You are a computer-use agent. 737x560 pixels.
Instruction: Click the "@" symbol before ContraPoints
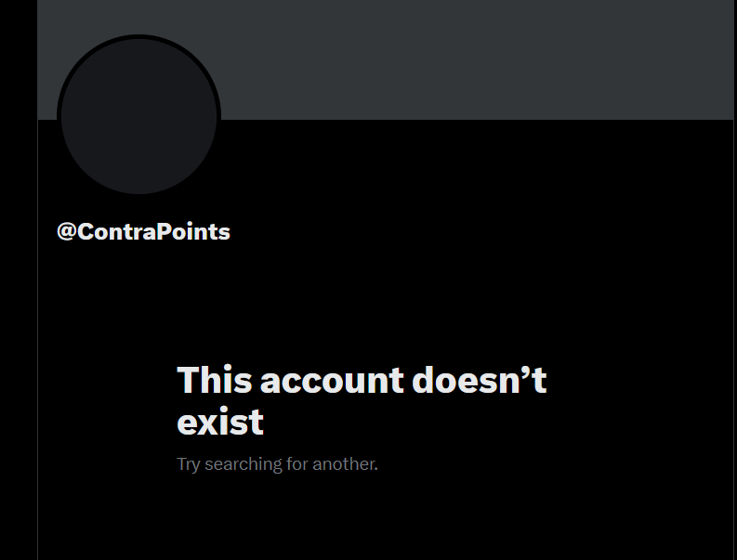click(67, 231)
